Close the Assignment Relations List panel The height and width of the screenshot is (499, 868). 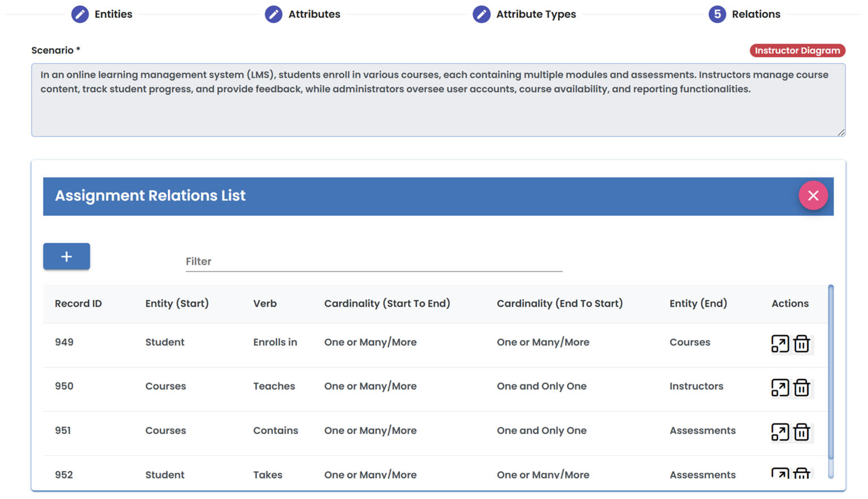click(x=813, y=196)
